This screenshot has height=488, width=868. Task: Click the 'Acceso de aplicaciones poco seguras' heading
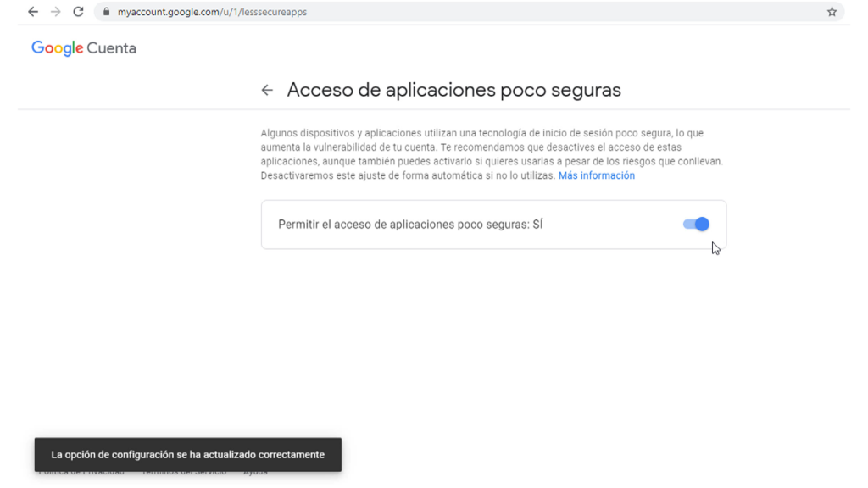[453, 91]
